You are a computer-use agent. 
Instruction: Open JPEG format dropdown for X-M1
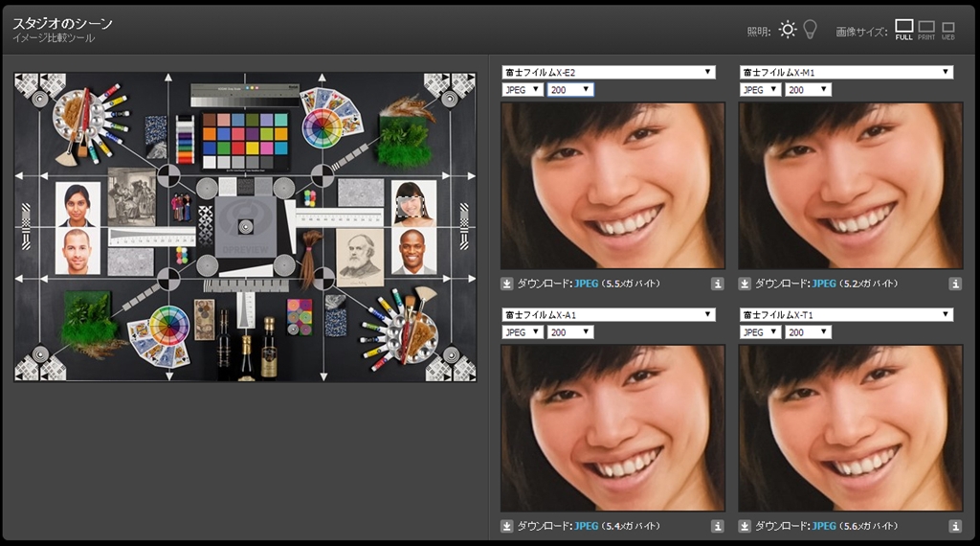point(760,89)
